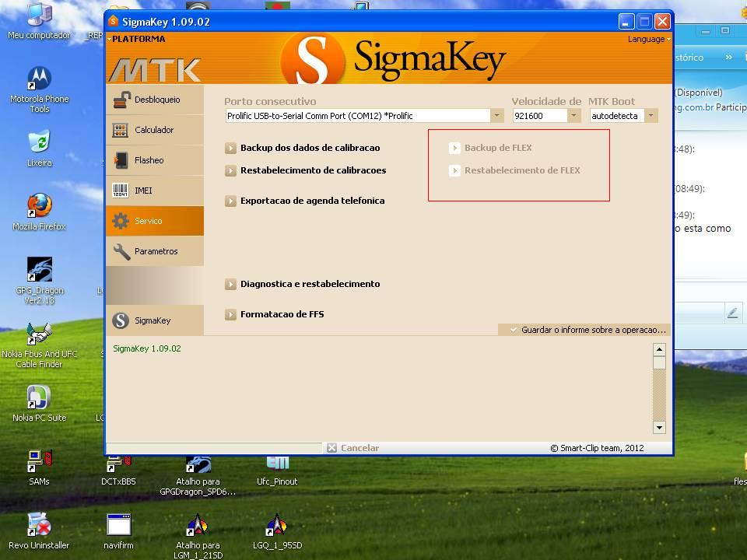747x560 pixels.
Task: Select Nokia Fbus And UFC Cable Finder icon
Action: click(x=40, y=345)
